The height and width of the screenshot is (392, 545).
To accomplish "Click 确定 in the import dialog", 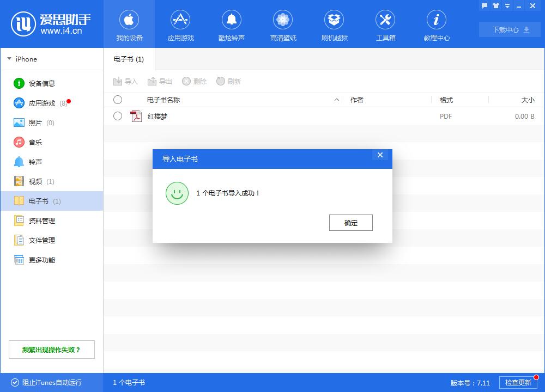I will (350, 222).
